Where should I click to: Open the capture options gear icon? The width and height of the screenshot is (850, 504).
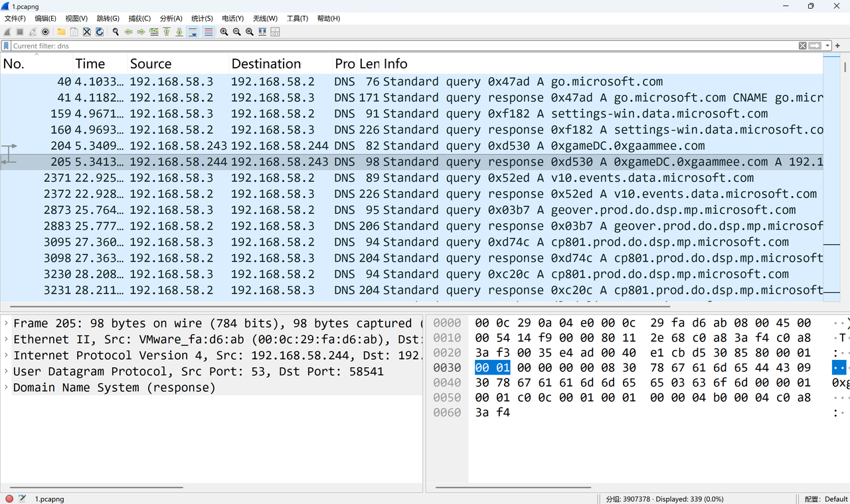pyautogui.click(x=45, y=32)
